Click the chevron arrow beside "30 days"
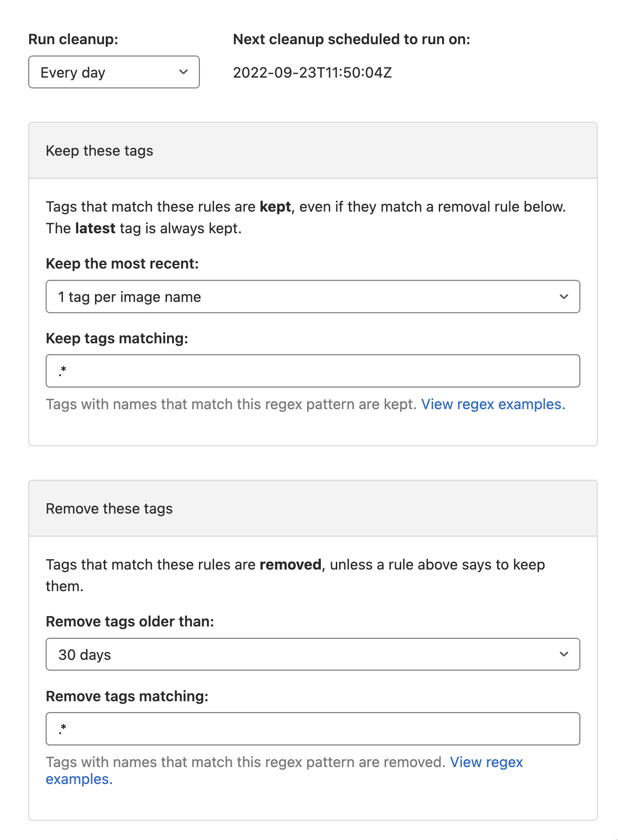 tap(563, 654)
